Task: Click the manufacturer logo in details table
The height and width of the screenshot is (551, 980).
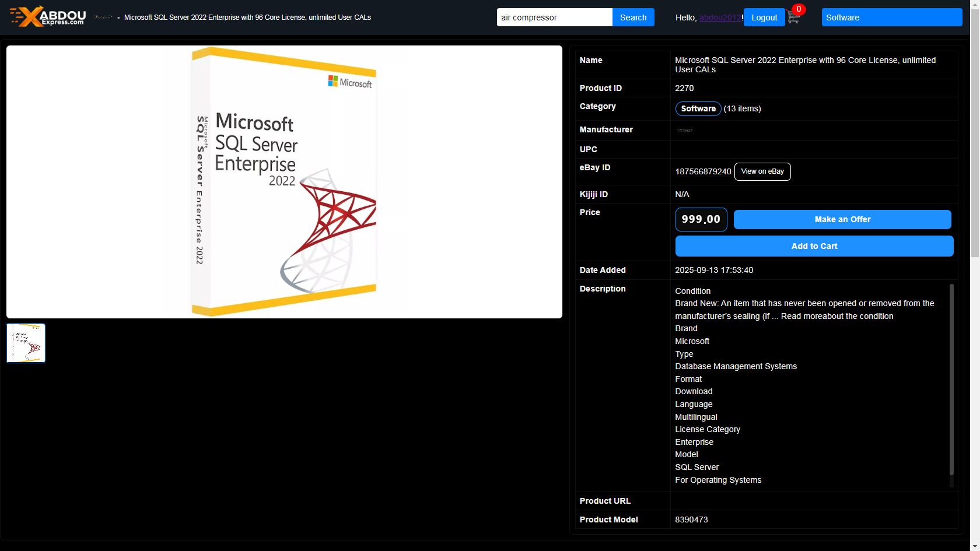Action: [684, 131]
